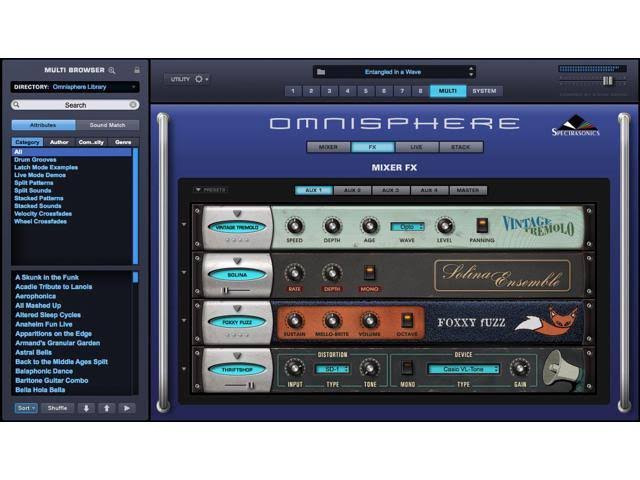Click the Shuffle button
The image size is (640, 480).
pos(57,408)
